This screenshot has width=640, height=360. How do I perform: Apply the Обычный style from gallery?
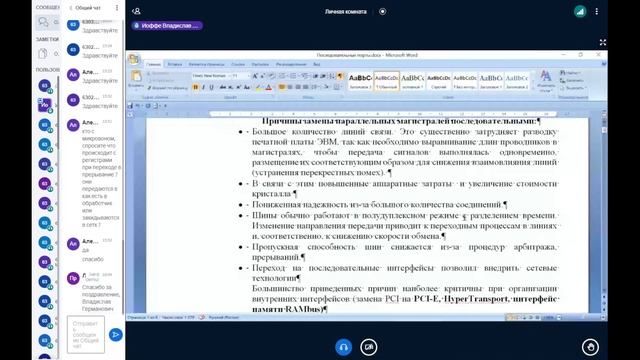tap(386, 81)
